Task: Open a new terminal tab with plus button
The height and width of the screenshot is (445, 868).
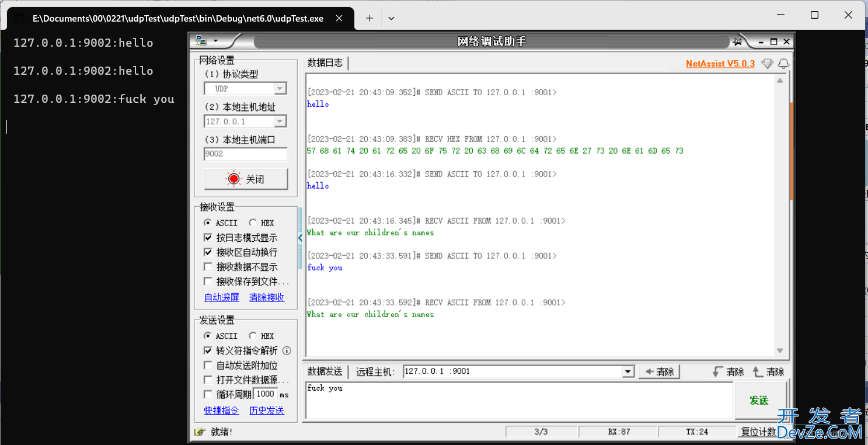Action: pyautogui.click(x=369, y=18)
